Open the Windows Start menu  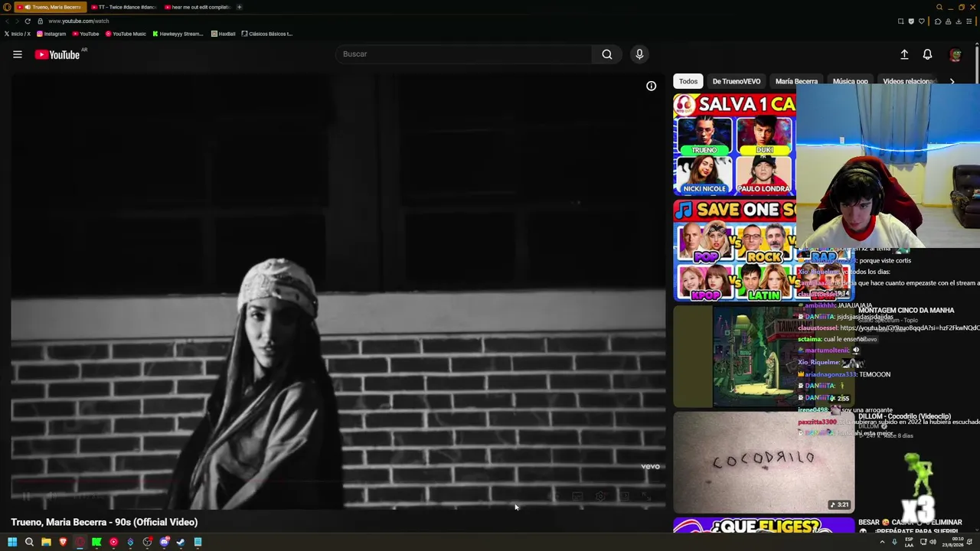[x=12, y=542]
